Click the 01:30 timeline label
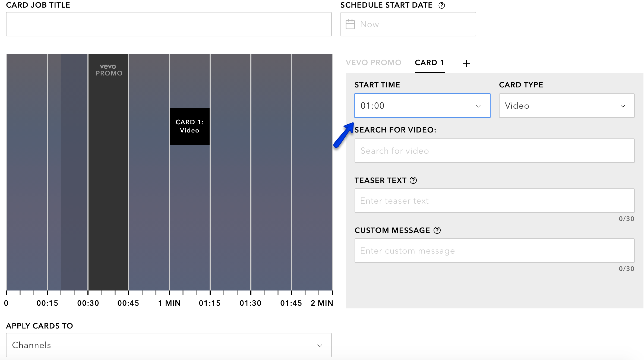The image size is (644, 360). point(250,303)
